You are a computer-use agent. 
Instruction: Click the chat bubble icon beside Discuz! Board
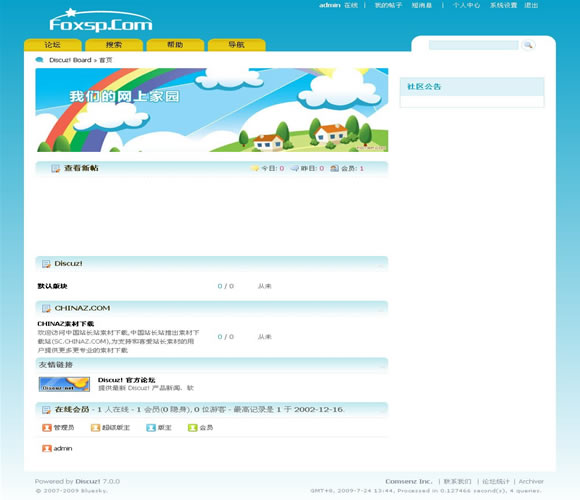[x=39, y=60]
